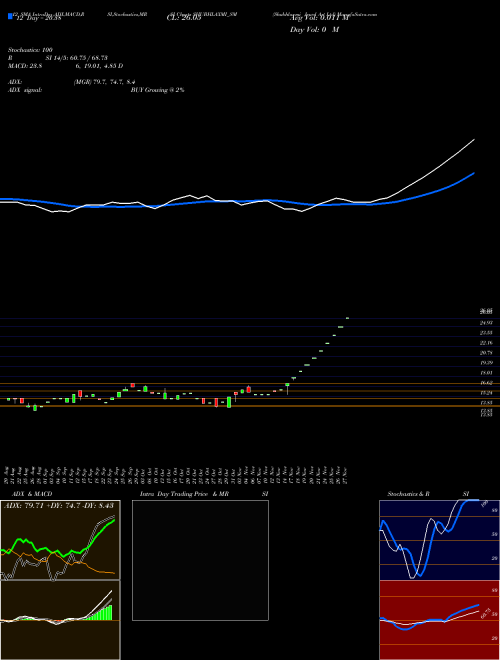
Task: Click the topmost candle near 26.05
Action: coord(347,318)
